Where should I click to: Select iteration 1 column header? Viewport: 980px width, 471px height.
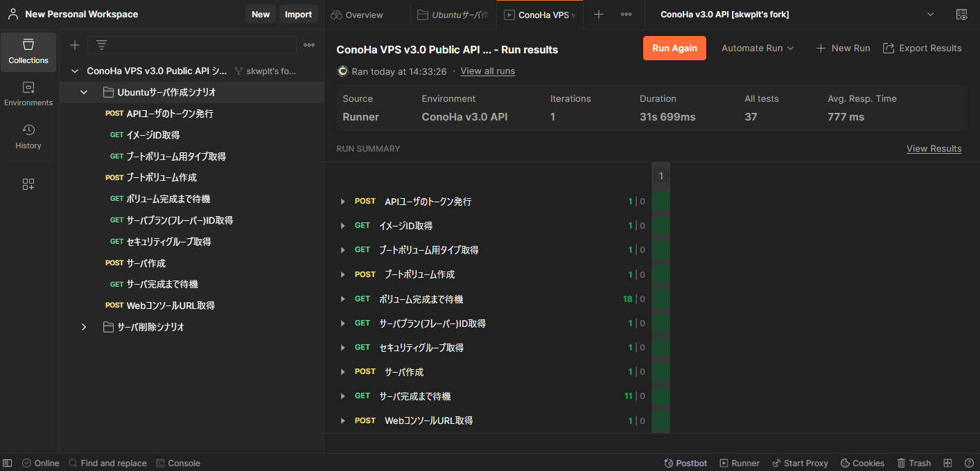(x=661, y=176)
